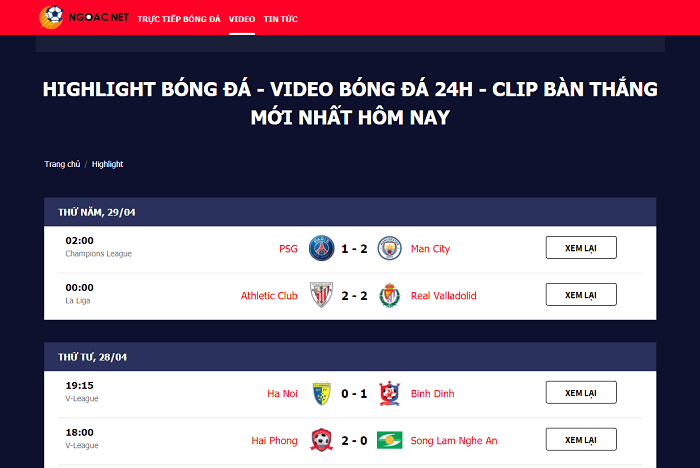Click the Athletic Club crest
700x468 pixels.
[x=321, y=296]
